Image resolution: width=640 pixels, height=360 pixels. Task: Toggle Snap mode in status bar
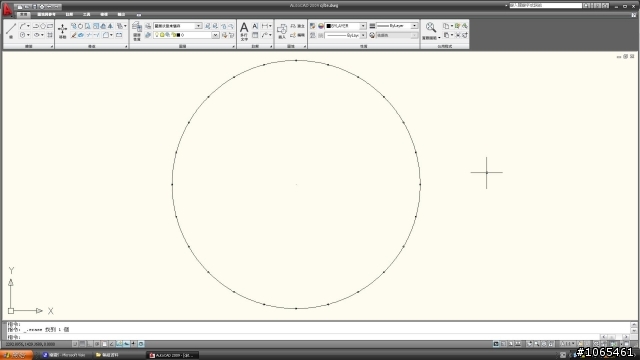coord(75,344)
